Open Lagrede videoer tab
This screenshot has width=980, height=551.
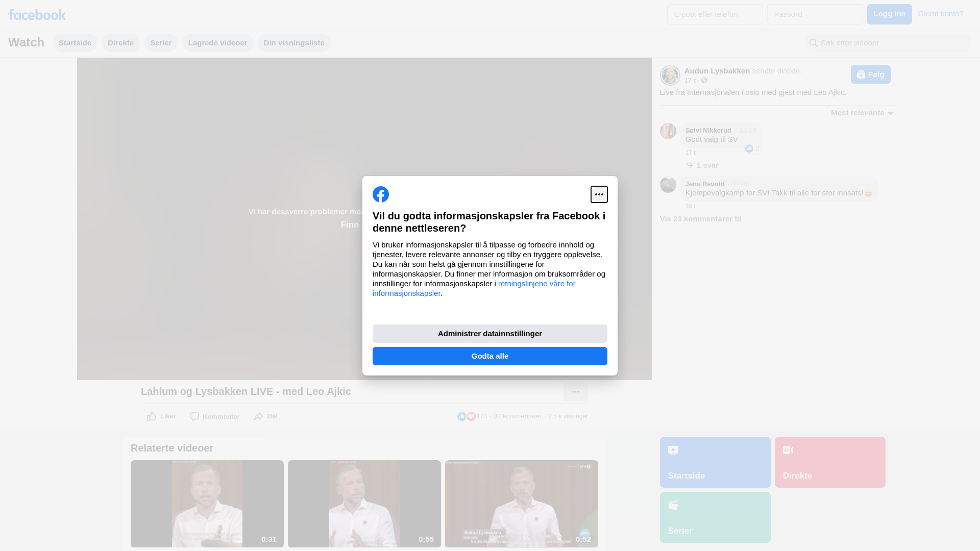point(218,43)
